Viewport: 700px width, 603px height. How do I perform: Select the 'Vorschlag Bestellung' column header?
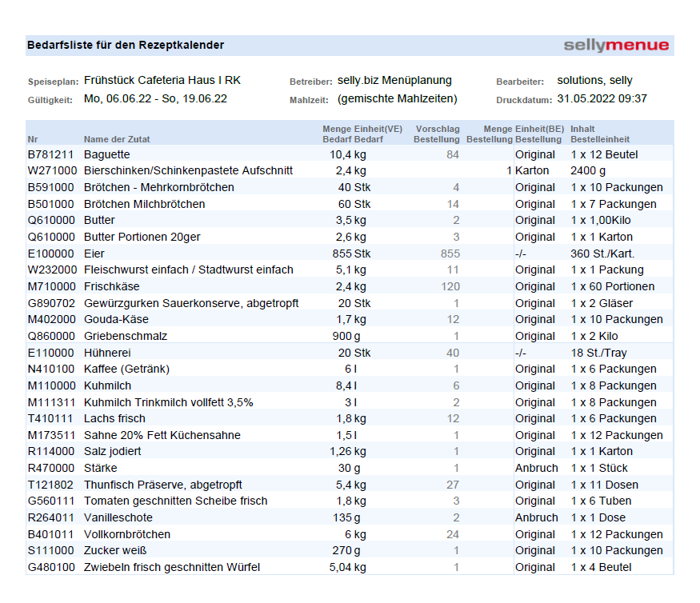click(x=436, y=134)
